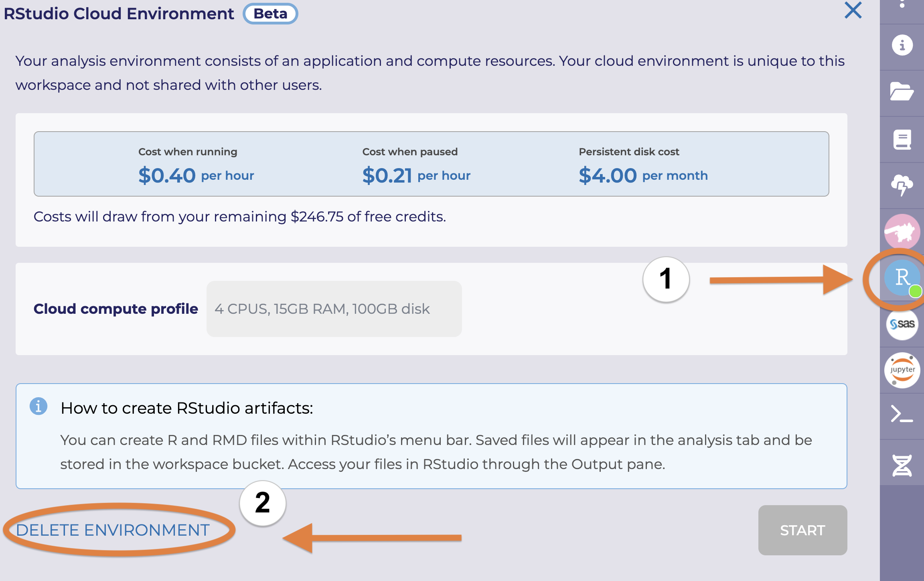The height and width of the screenshot is (581, 924).
Task: Click the Cost when paused label
Action: [410, 152]
